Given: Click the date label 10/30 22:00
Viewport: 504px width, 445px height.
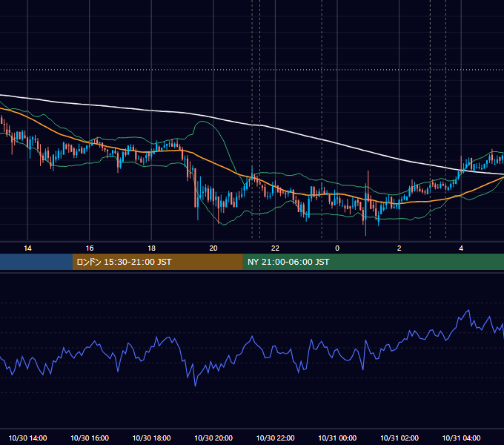Looking at the screenshot, I should [x=275, y=438].
